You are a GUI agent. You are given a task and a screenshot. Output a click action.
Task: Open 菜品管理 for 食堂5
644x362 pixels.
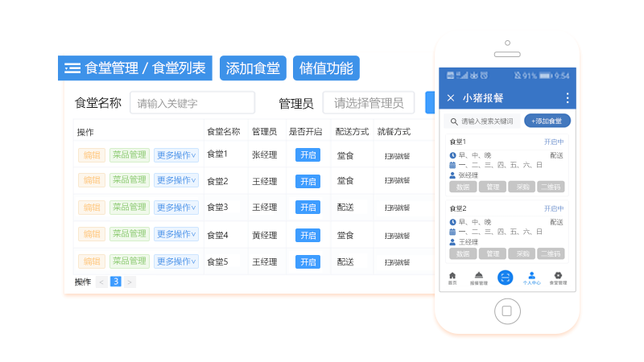[130, 261]
